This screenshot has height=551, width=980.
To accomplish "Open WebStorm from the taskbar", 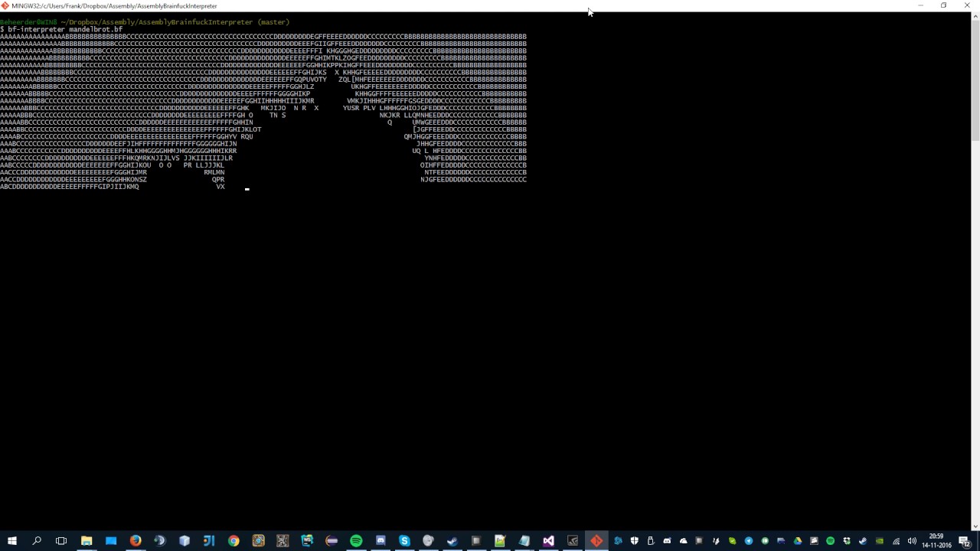I will [307, 541].
